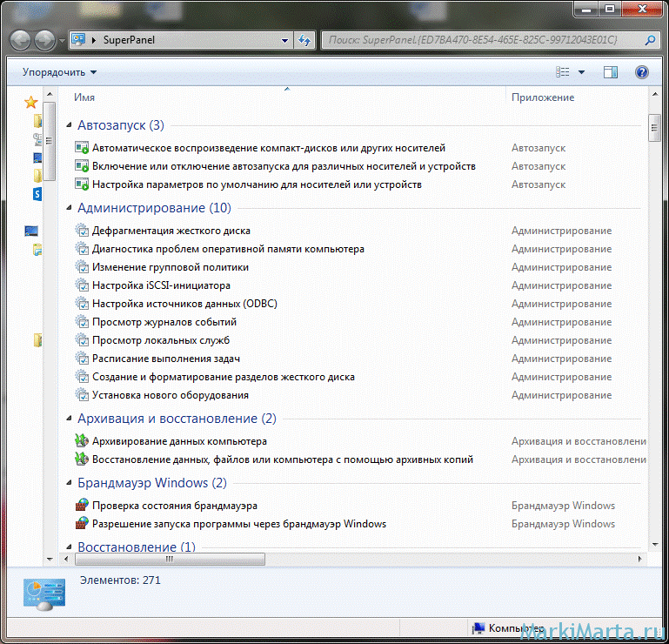Click icon of Просмотр журналов событий
The width and height of the screenshot is (669, 644).
[82, 322]
